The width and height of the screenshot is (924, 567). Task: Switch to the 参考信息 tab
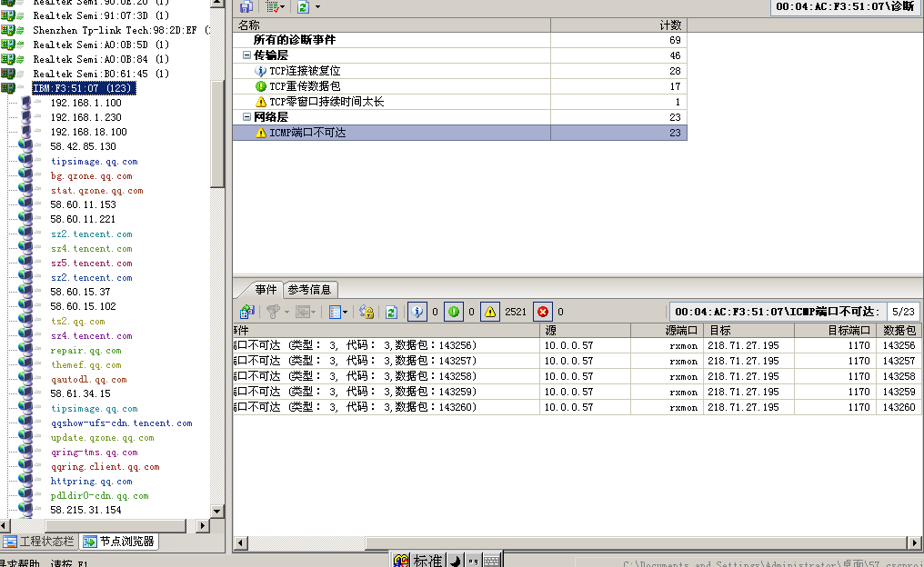click(310, 289)
